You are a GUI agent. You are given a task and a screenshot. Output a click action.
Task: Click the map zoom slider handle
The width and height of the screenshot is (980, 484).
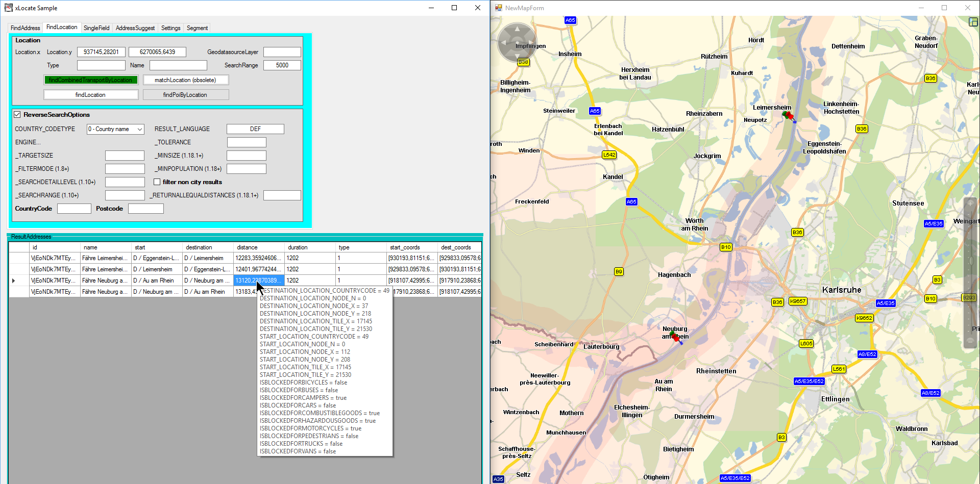point(970,260)
